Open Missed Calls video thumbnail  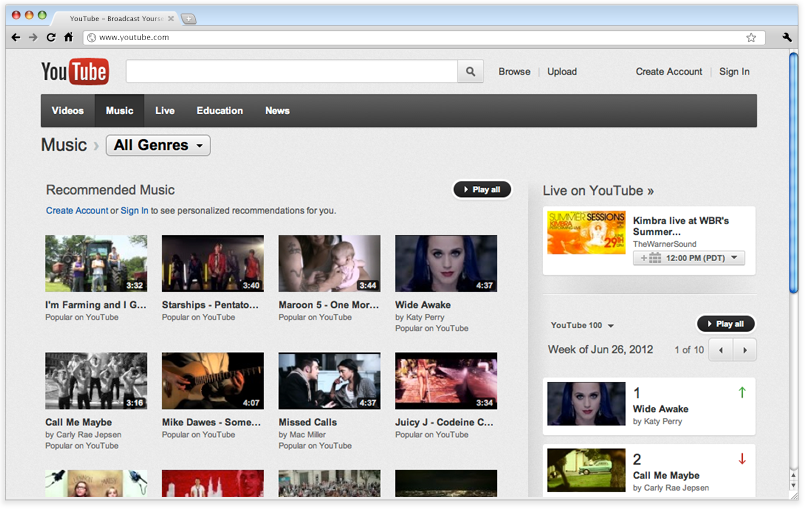330,381
